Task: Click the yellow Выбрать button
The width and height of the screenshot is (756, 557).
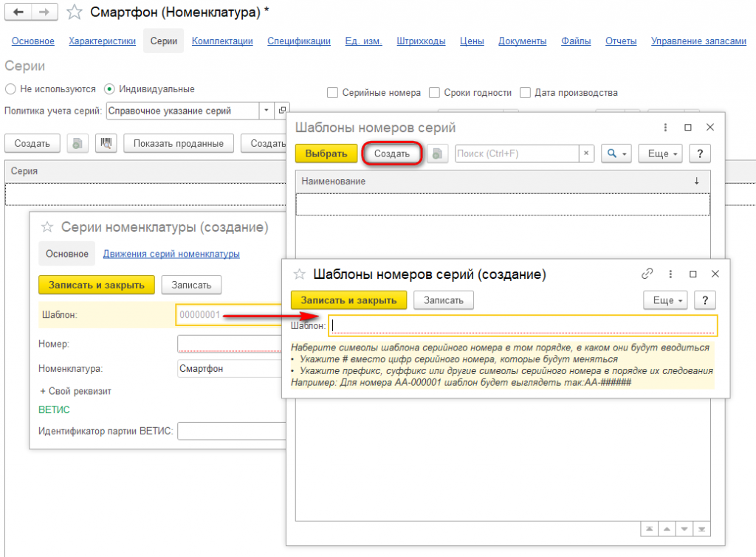Action: tap(326, 153)
